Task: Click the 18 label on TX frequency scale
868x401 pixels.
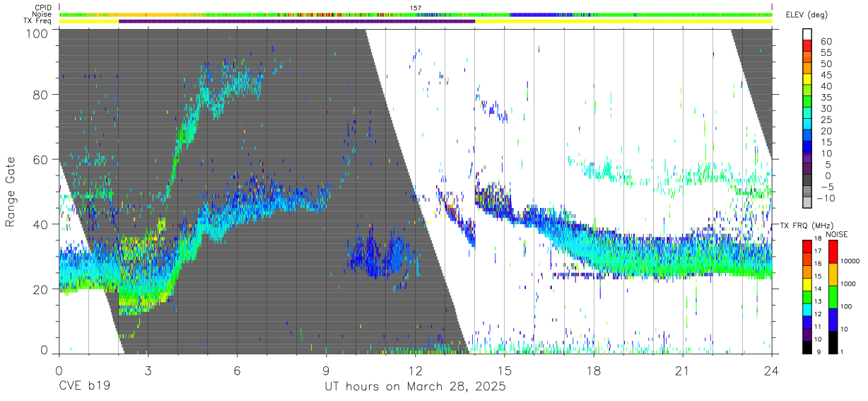Action: click(817, 238)
